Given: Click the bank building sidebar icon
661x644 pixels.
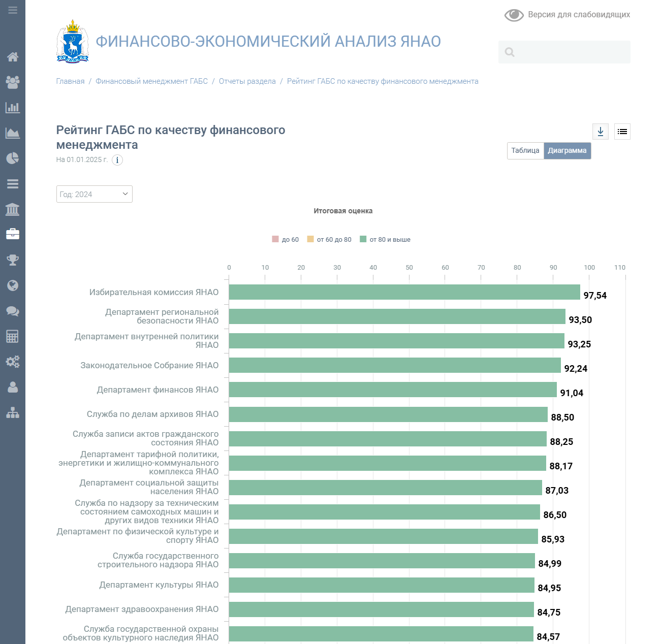Looking at the screenshot, I should (x=13, y=209).
